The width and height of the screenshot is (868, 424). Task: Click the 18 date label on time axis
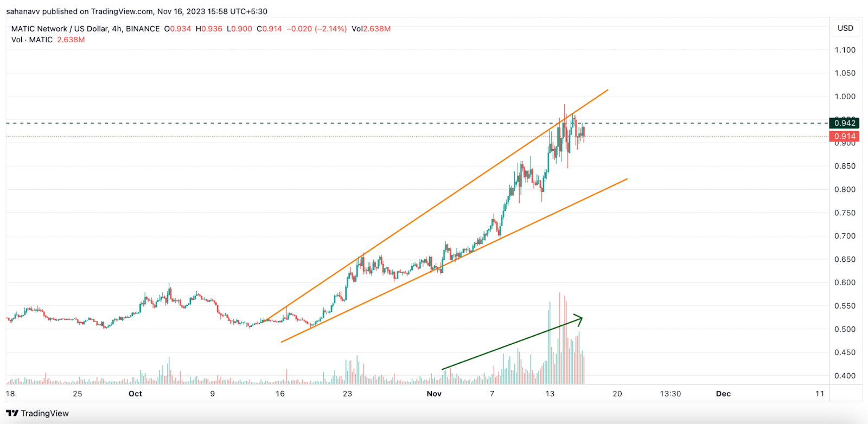point(10,394)
